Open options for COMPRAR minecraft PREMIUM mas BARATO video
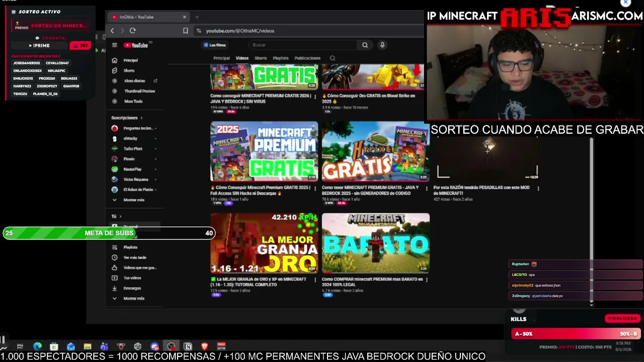Viewport: 644px width, 362px height. (427, 280)
